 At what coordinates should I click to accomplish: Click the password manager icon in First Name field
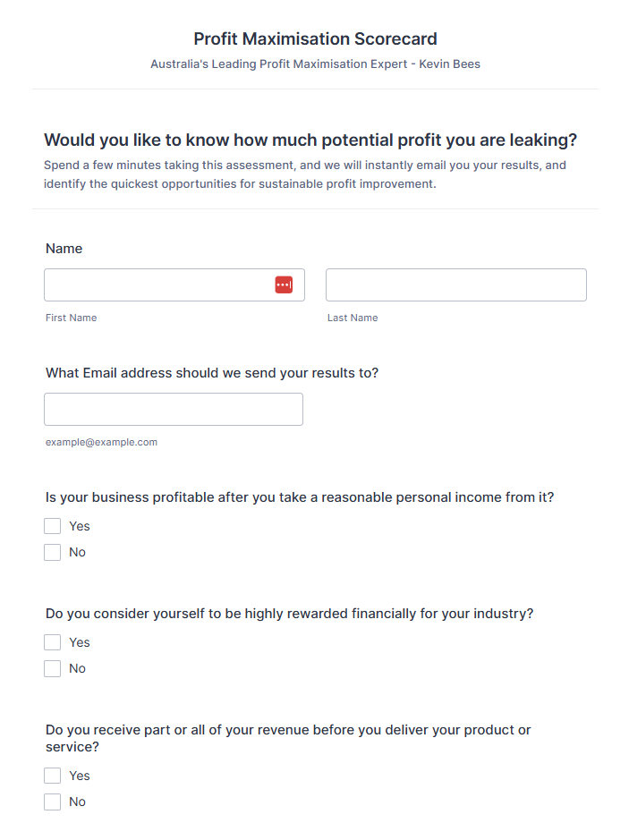(x=284, y=284)
